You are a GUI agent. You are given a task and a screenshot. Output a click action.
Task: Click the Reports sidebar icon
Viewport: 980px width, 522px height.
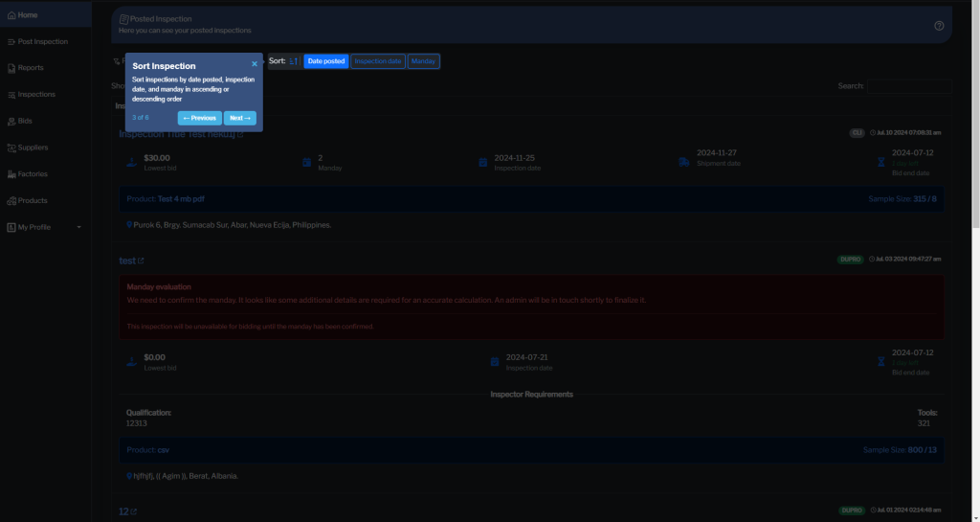point(11,68)
